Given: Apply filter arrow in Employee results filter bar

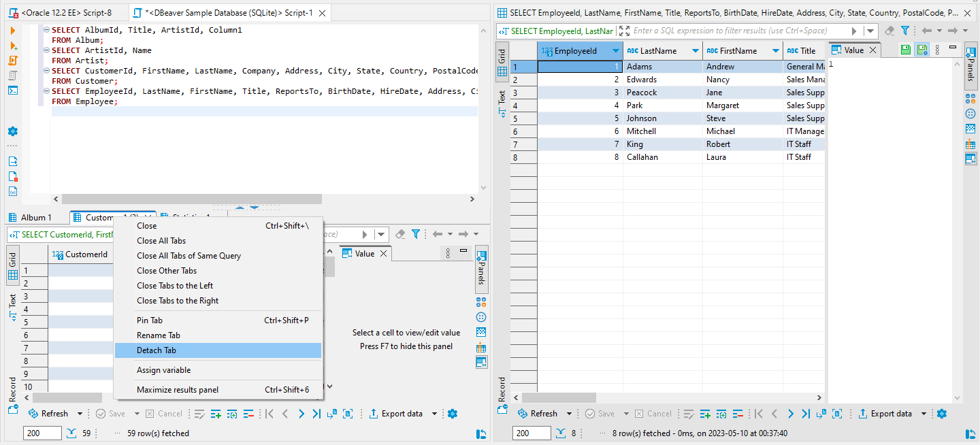Looking at the screenshot, I should [x=855, y=31].
